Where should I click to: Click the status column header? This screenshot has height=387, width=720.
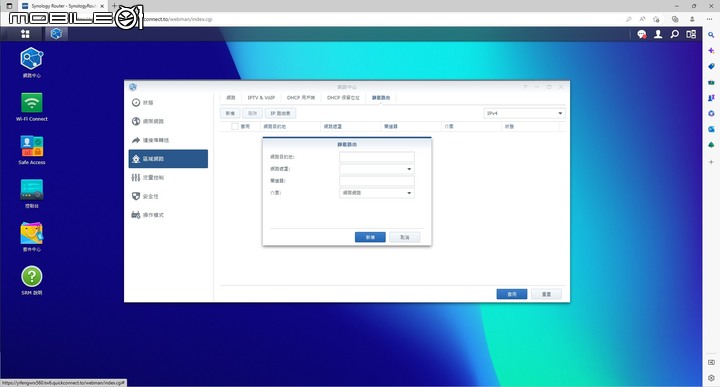[531, 126]
